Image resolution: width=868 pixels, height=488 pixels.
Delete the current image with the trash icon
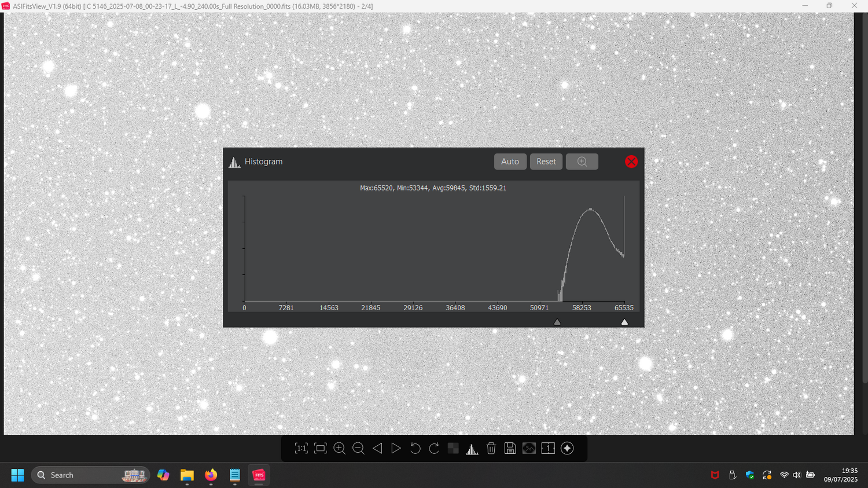click(x=491, y=449)
